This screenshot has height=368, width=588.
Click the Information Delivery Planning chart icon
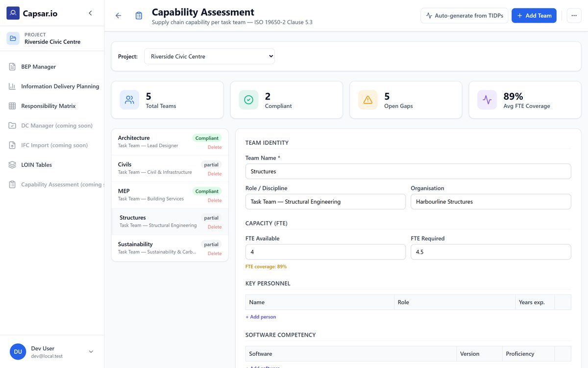[12, 86]
